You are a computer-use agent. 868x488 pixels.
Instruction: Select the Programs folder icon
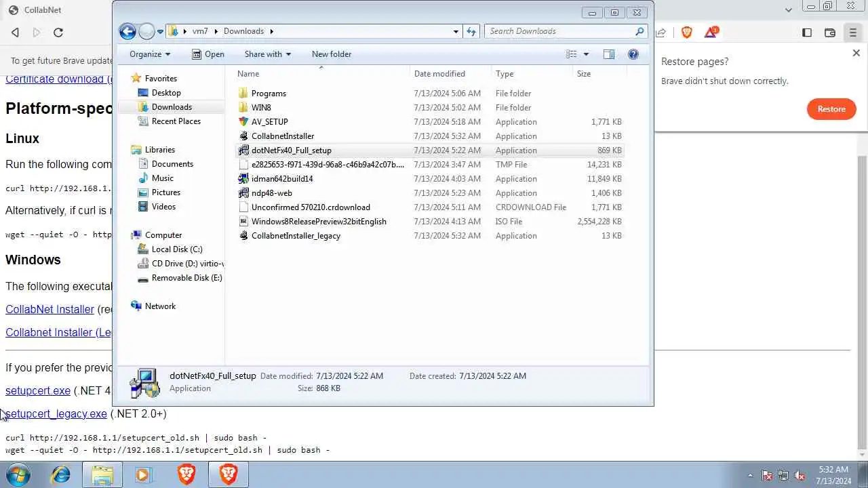pyautogui.click(x=243, y=94)
